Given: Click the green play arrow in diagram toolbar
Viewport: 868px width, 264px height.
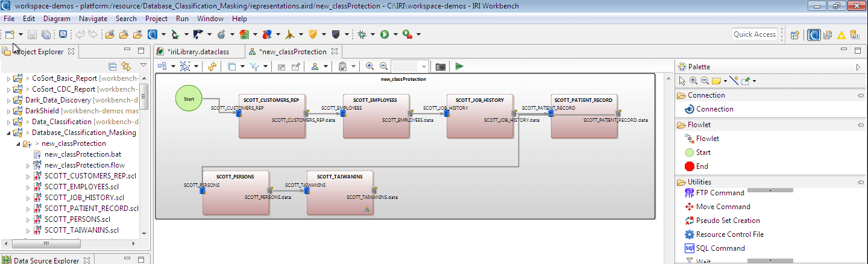Looking at the screenshot, I should [x=459, y=66].
